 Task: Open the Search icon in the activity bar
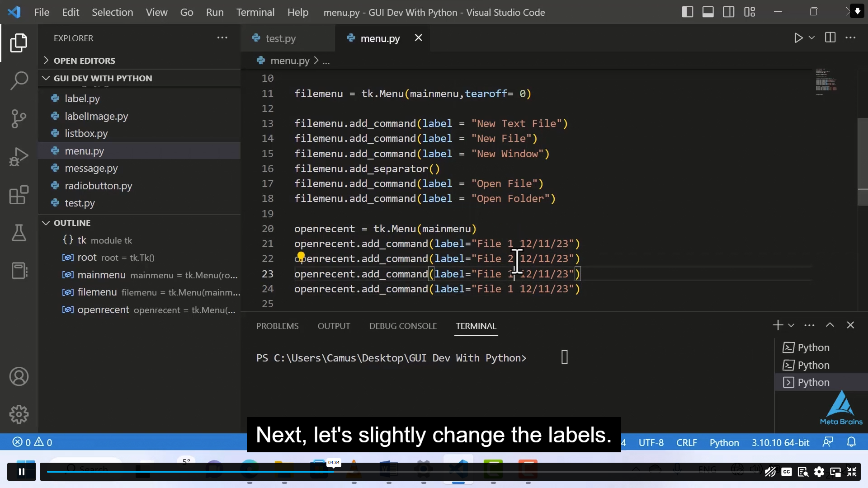coord(19,80)
